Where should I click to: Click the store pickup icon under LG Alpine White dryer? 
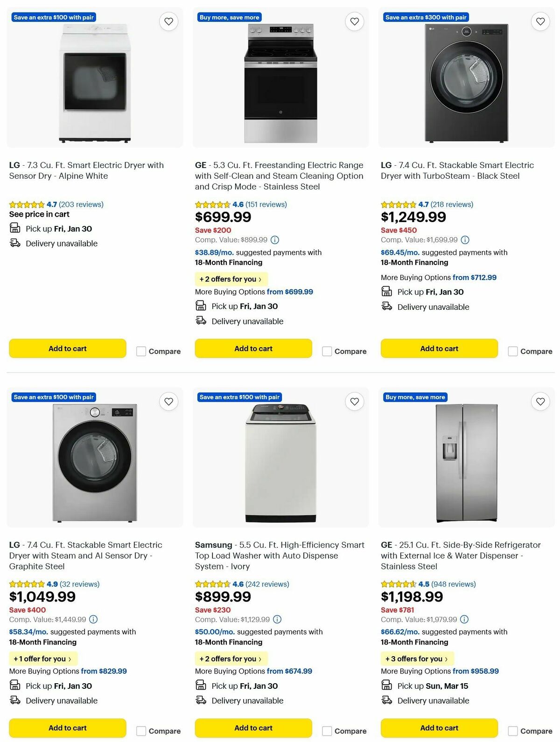14,228
